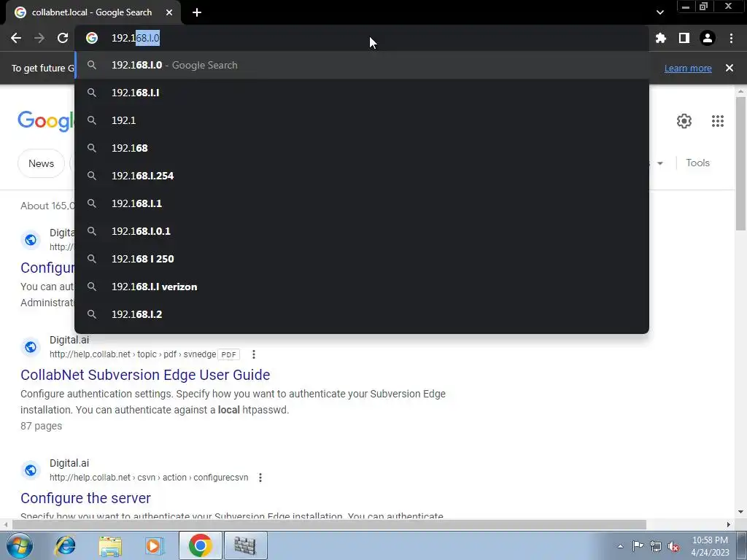
Task: Select suggestion 192.168.l.254
Action: [x=362, y=176]
